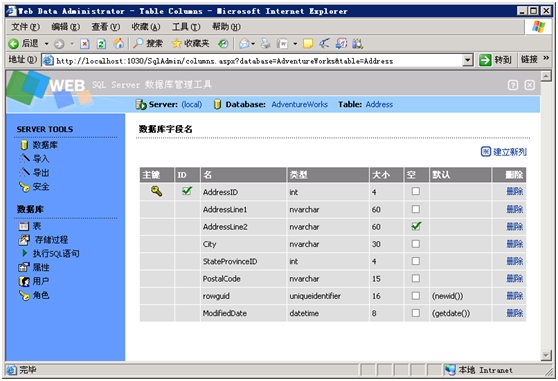This screenshot has width=558, height=381.
Task: Click the 导出 export icon in sidebar
Action: [24, 172]
